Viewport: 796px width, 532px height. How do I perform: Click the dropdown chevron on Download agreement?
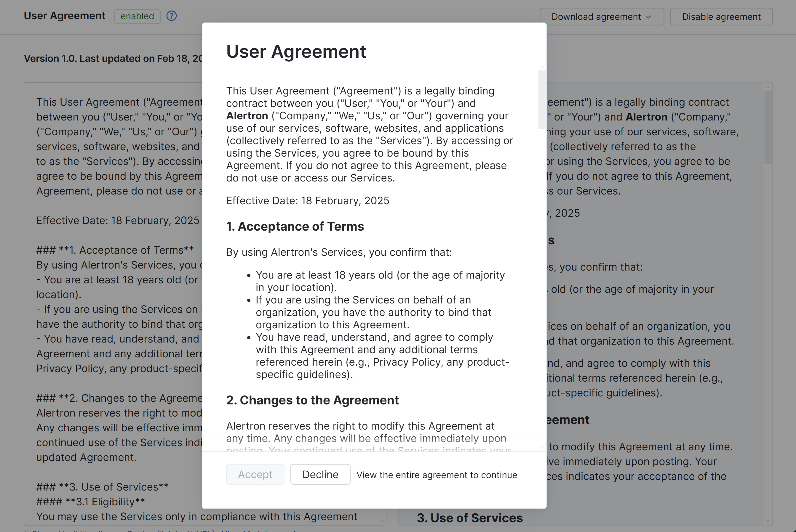click(649, 17)
